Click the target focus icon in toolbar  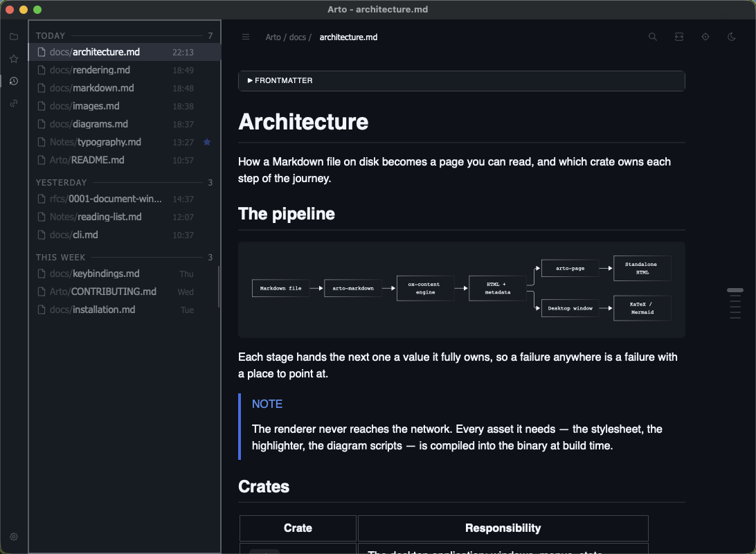[x=705, y=37]
